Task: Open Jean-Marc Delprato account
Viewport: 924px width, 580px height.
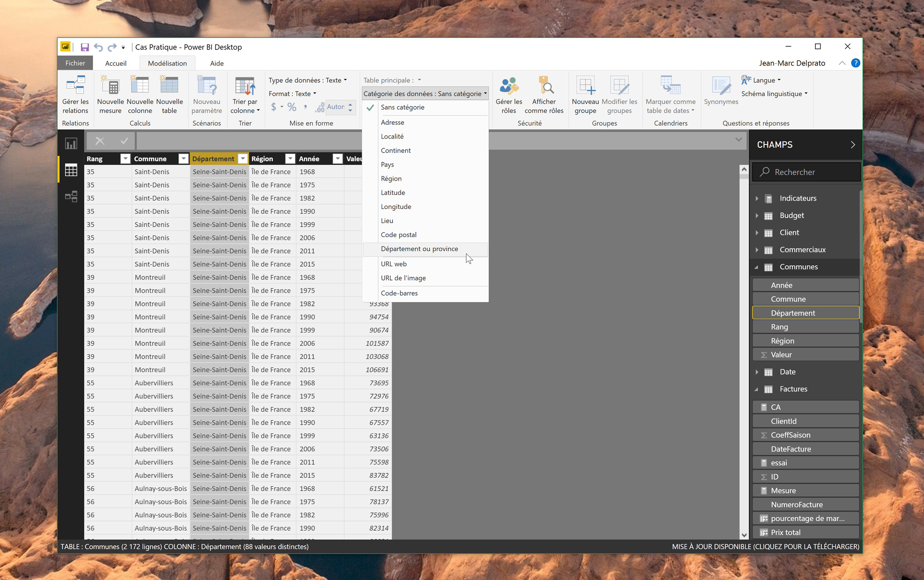Action: 792,63
